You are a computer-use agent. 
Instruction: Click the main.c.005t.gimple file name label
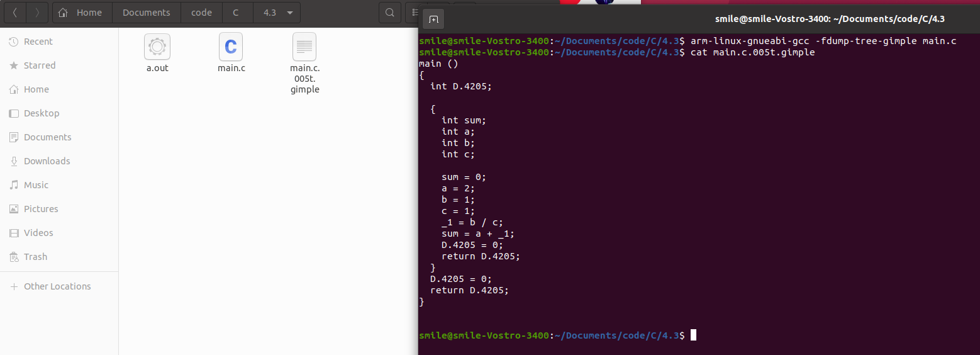305,79
